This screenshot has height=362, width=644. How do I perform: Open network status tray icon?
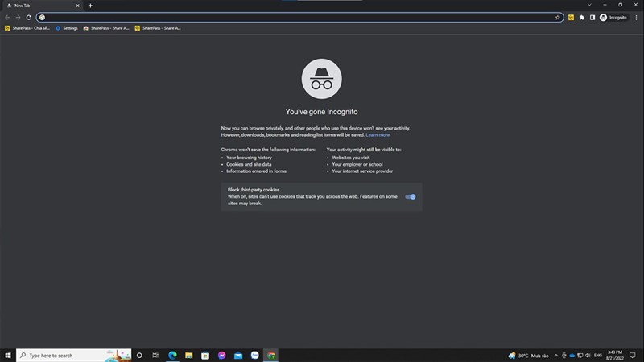pos(580,356)
